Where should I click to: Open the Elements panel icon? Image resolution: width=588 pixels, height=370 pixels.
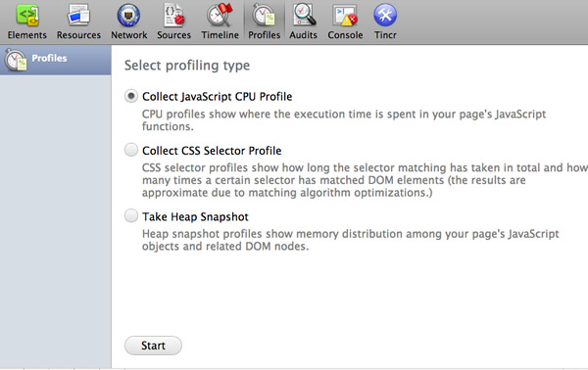tap(27, 16)
